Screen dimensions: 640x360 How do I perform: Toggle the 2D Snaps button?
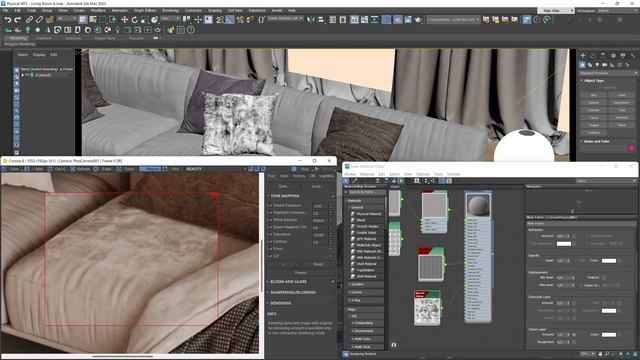(220, 20)
